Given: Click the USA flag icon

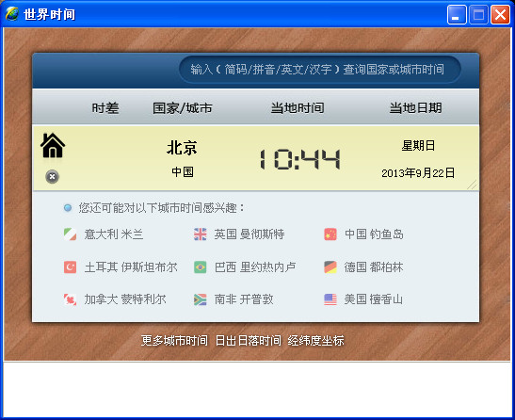Looking at the screenshot, I should [330, 299].
